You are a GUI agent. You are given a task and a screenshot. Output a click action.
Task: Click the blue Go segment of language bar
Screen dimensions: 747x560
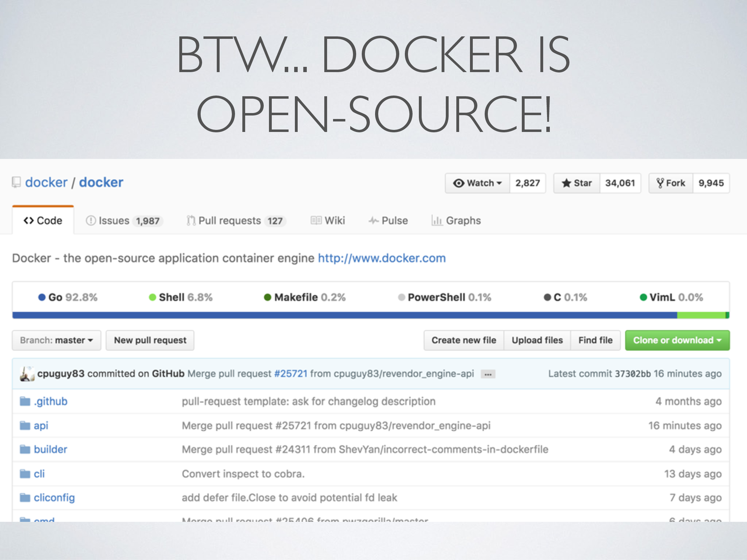pos(345,315)
